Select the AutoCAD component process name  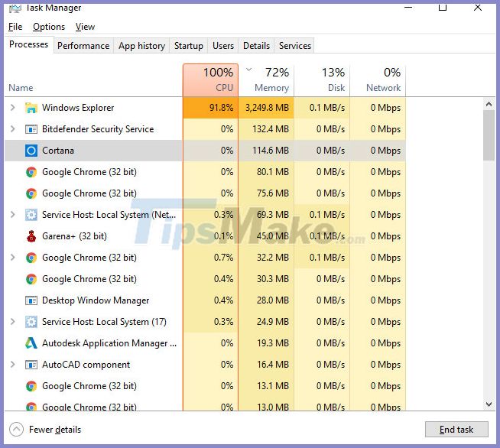[x=86, y=365]
